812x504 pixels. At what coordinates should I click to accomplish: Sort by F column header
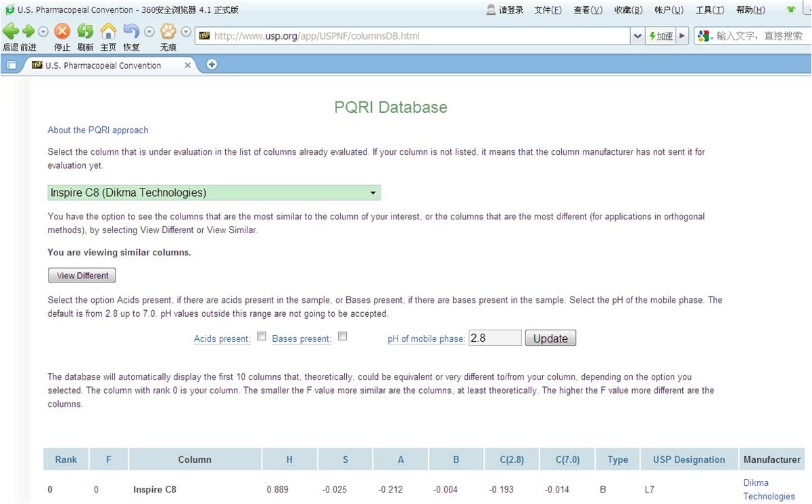tap(108, 459)
